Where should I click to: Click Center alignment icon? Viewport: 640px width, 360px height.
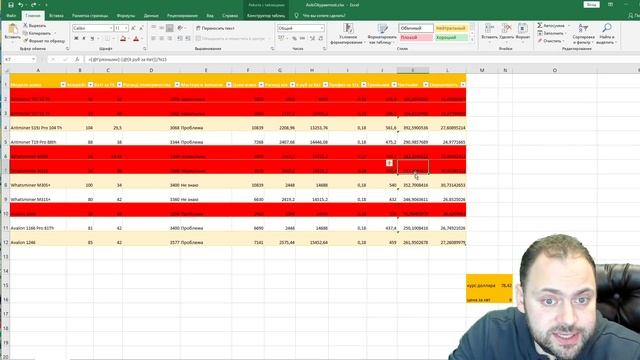[162, 38]
